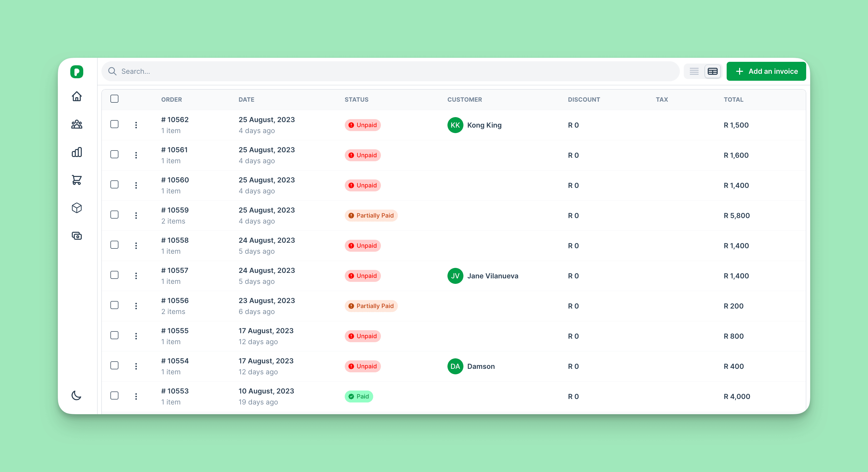Image resolution: width=868 pixels, height=472 pixels.
Task: Switch to the compact list view
Action: coord(694,71)
